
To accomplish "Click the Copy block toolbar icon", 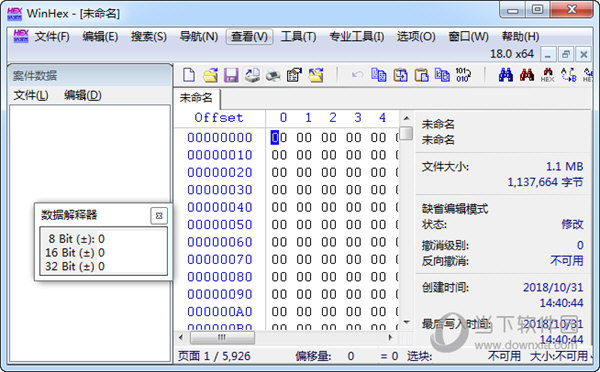I will pyautogui.click(x=379, y=75).
